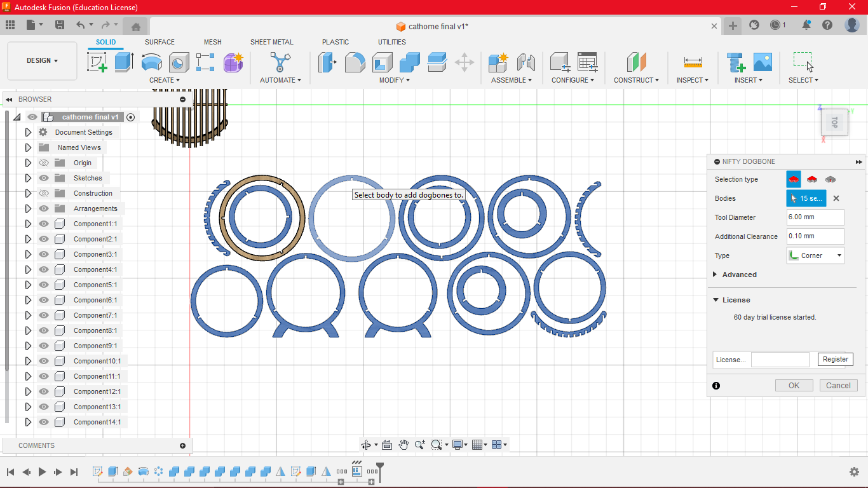Open the DESIGN workspace dropdown
The image size is (868, 488).
pos(42,61)
